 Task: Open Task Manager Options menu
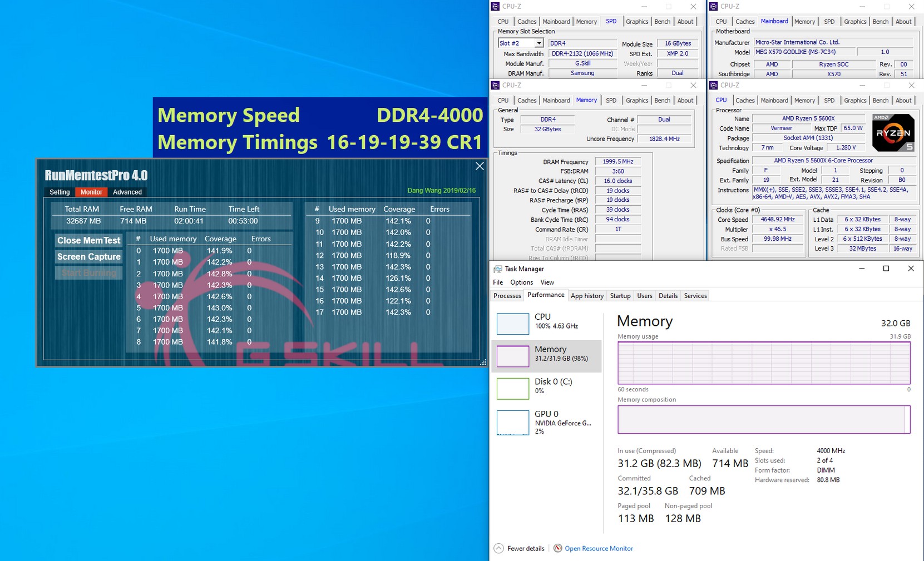[521, 282]
